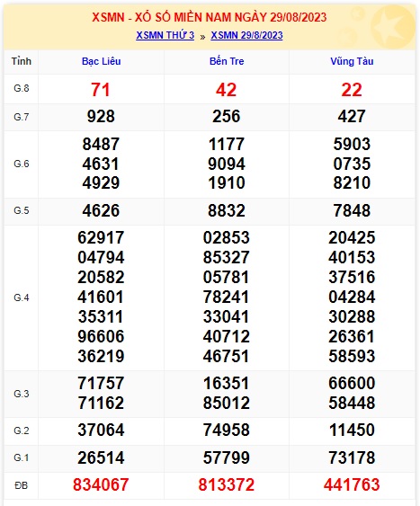
Task: Click the G.7 row label
Action: click(x=22, y=117)
